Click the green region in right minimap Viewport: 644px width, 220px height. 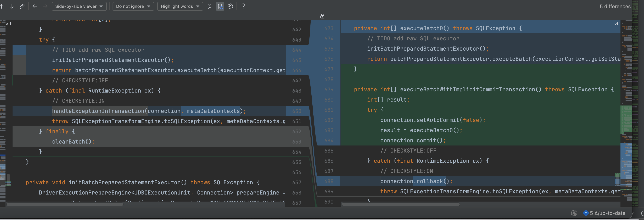click(626, 119)
